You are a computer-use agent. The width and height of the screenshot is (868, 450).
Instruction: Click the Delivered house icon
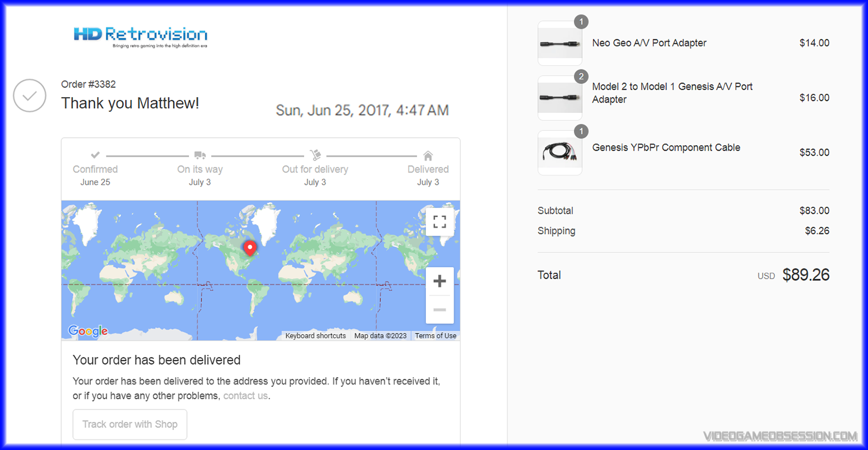click(x=428, y=155)
